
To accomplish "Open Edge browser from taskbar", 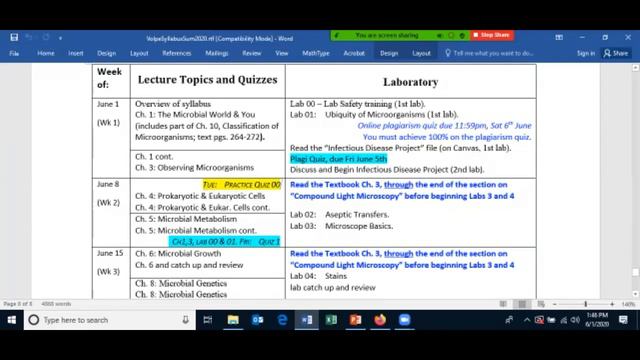I will click(x=282, y=320).
